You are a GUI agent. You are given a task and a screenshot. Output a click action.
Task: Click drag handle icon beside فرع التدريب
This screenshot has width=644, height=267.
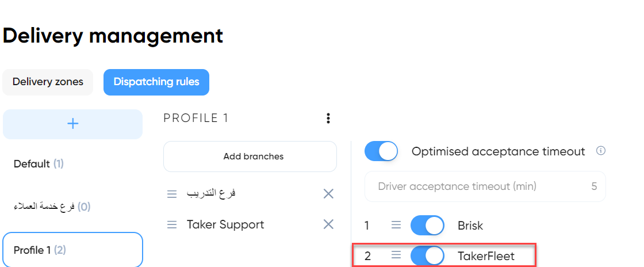point(172,194)
